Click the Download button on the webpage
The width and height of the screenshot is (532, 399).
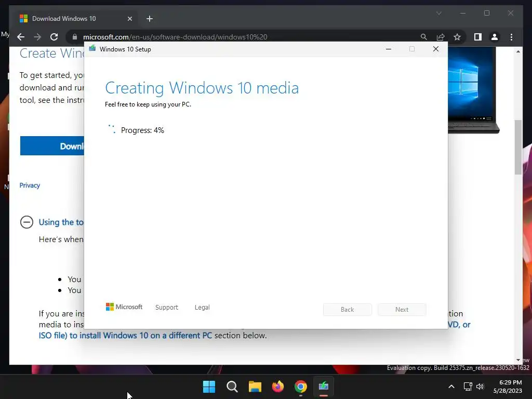52,146
